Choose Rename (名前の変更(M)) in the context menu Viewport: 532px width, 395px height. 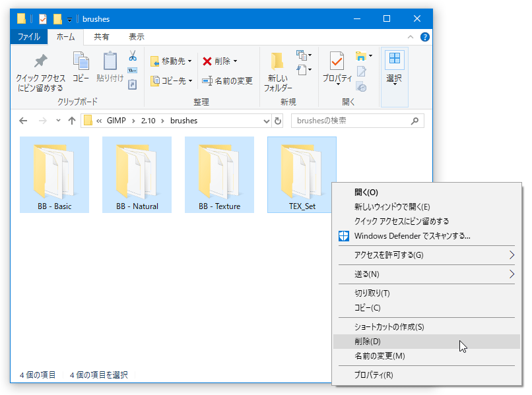coord(427,356)
